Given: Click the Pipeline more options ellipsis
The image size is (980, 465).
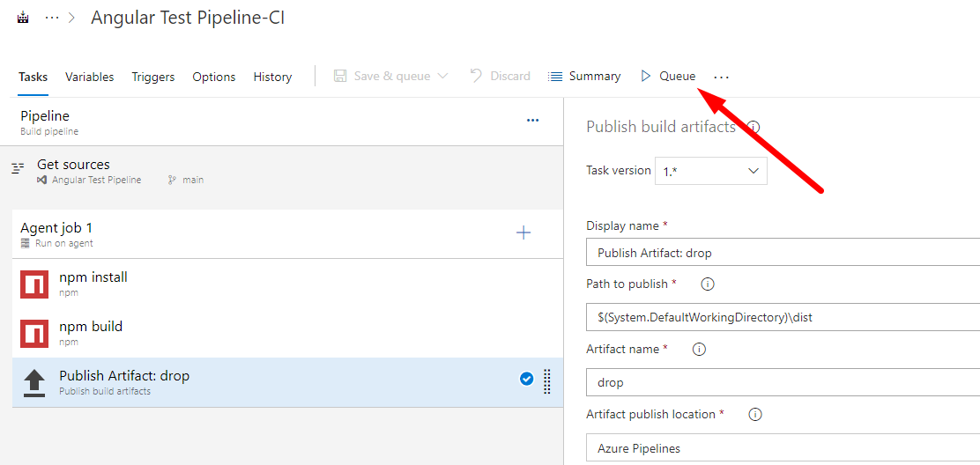Looking at the screenshot, I should (532, 121).
